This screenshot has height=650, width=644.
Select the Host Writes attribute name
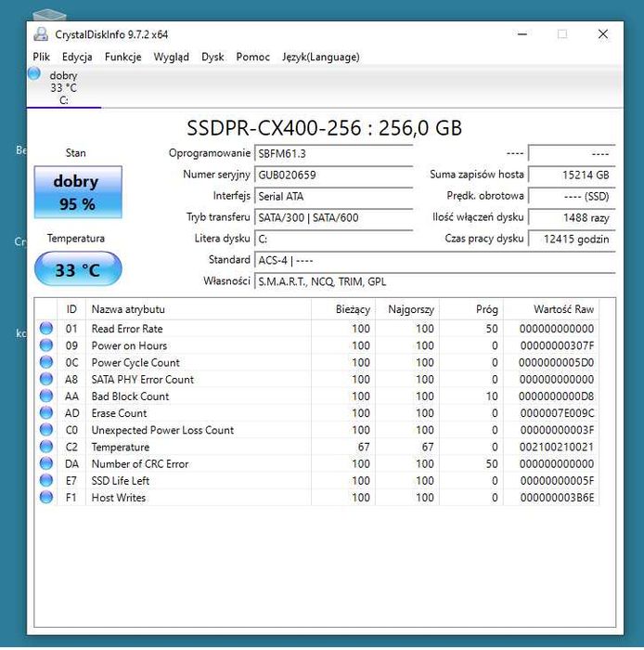(119, 498)
